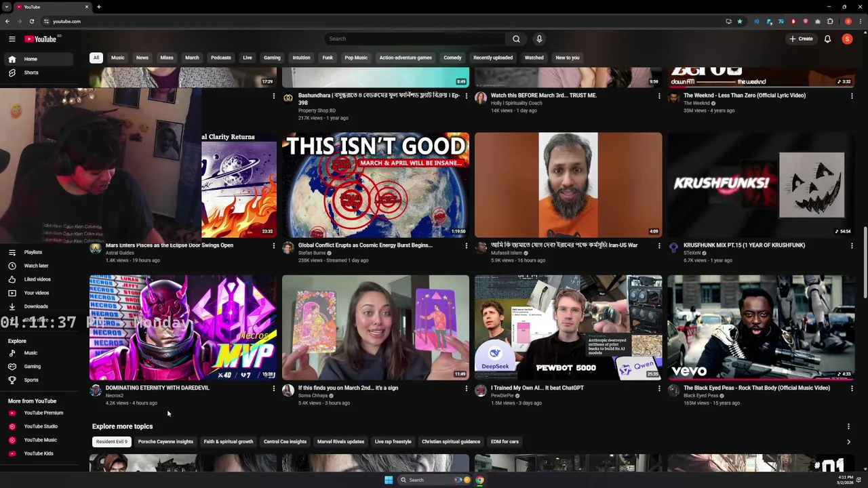Focus the YouTube search box

(x=415, y=39)
